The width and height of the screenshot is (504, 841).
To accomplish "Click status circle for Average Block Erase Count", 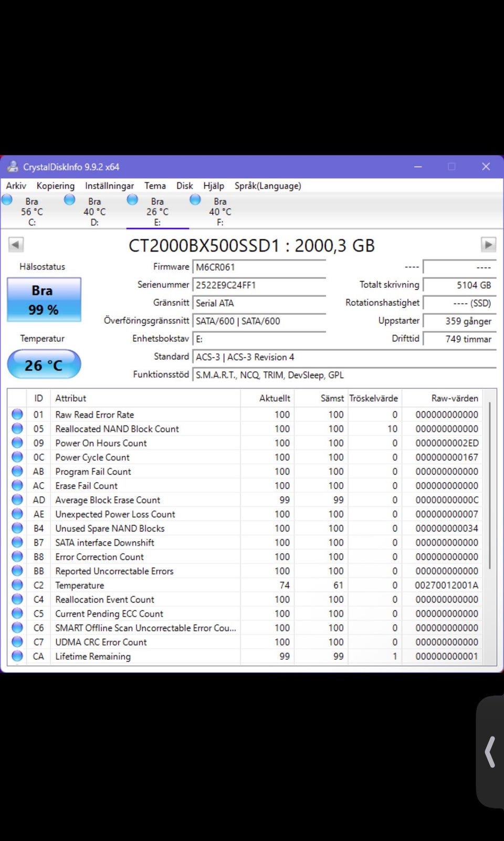I will click(x=17, y=500).
